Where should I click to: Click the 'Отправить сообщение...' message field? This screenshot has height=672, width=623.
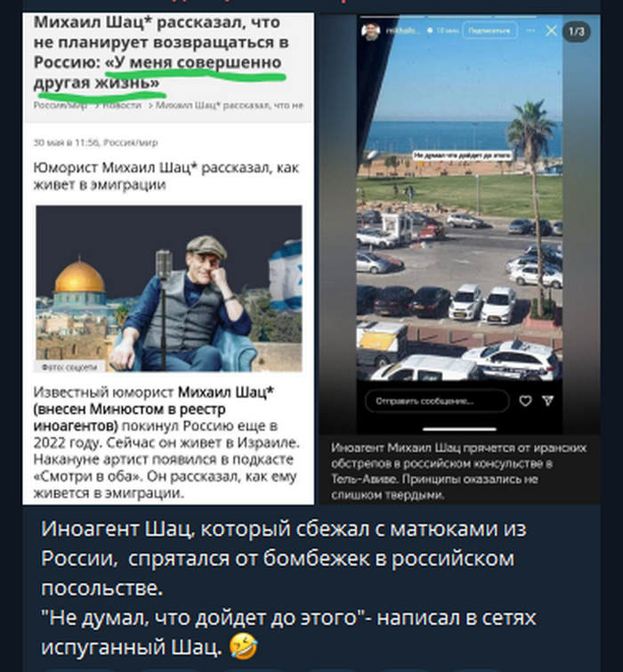(437, 401)
